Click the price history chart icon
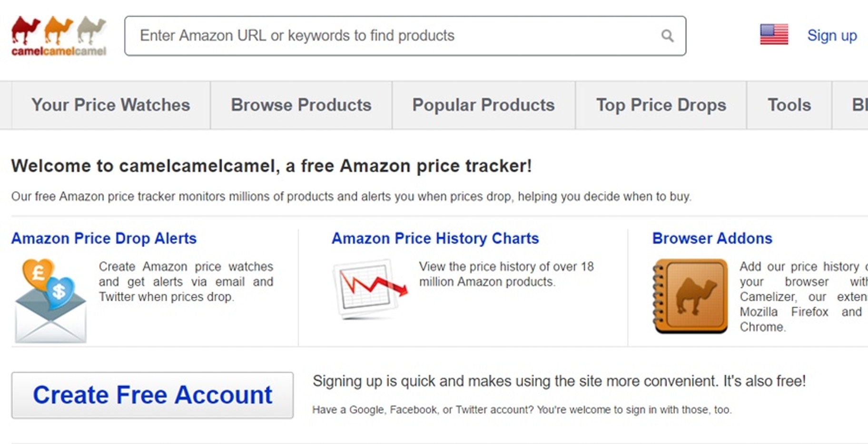 pyautogui.click(x=370, y=289)
